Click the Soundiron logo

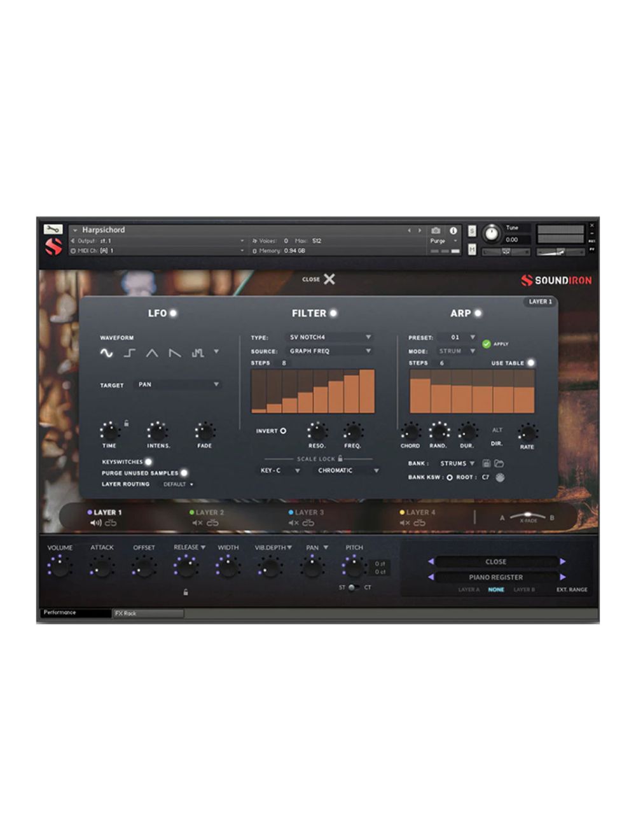point(555,279)
